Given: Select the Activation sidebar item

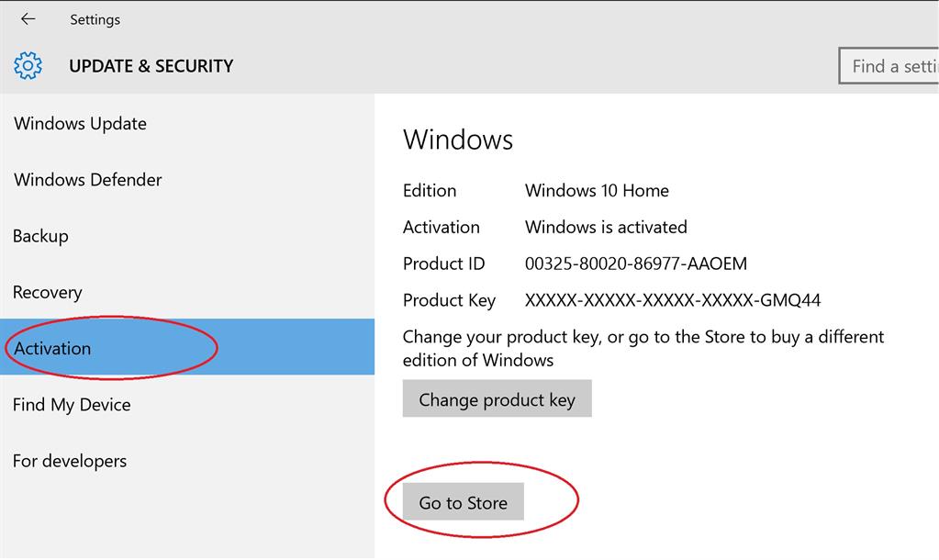Looking at the screenshot, I should click(53, 348).
